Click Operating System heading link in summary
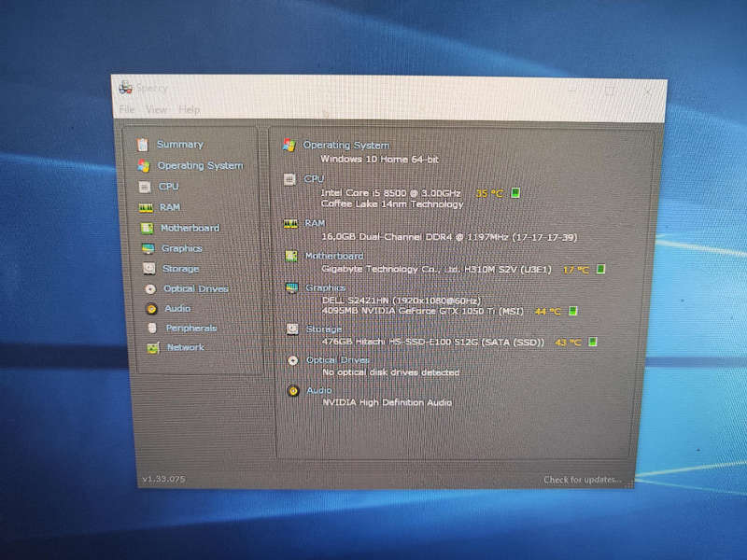The image size is (747, 560). pos(346,145)
